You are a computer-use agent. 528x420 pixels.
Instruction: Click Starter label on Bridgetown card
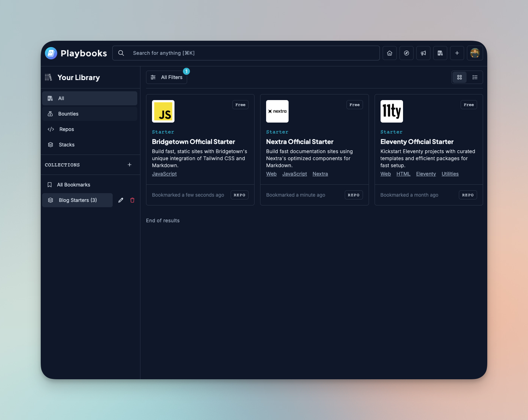(163, 132)
